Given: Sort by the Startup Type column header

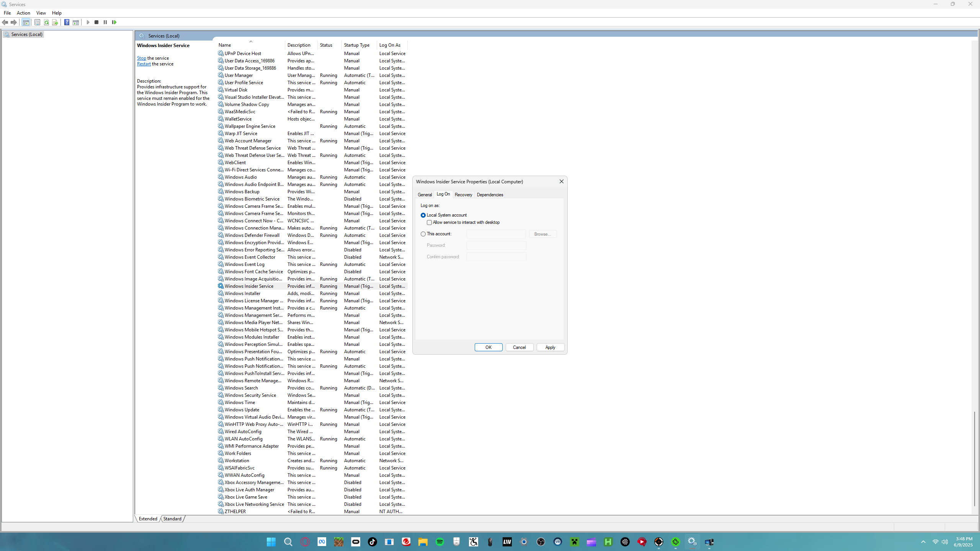Looking at the screenshot, I should click(x=356, y=45).
